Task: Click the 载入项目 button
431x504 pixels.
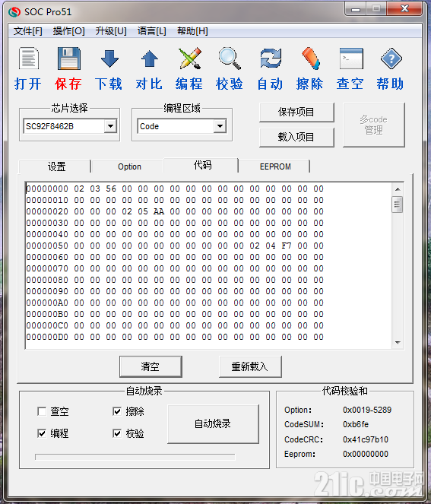Action: point(296,138)
